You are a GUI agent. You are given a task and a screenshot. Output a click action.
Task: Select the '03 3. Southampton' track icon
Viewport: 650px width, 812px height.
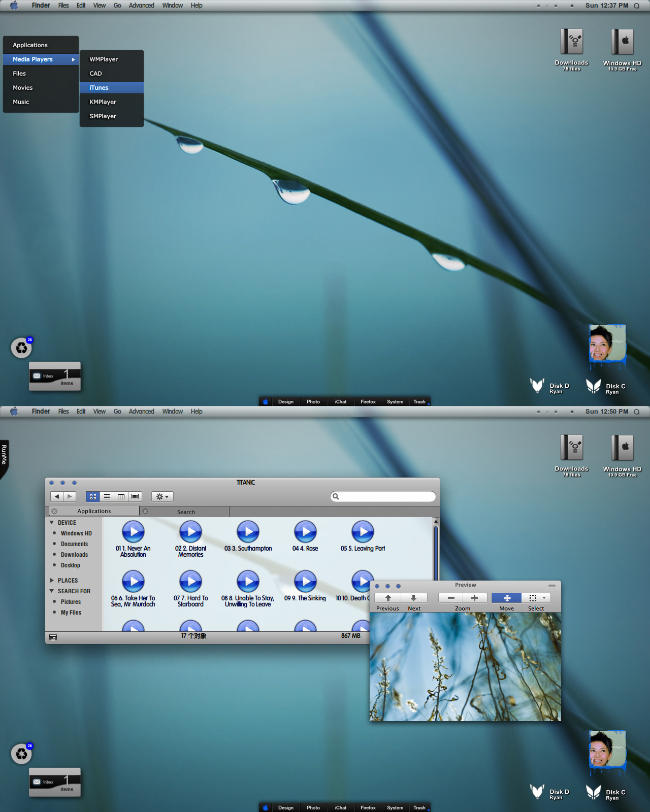[248, 532]
